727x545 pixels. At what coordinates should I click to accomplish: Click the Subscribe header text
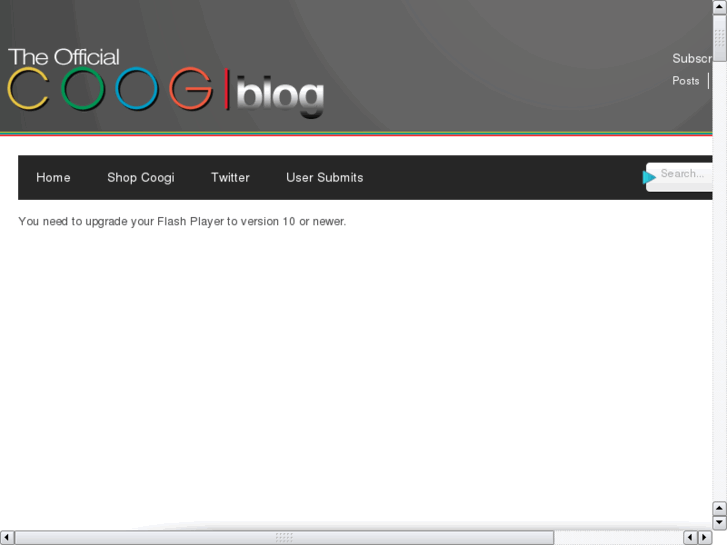(x=692, y=58)
